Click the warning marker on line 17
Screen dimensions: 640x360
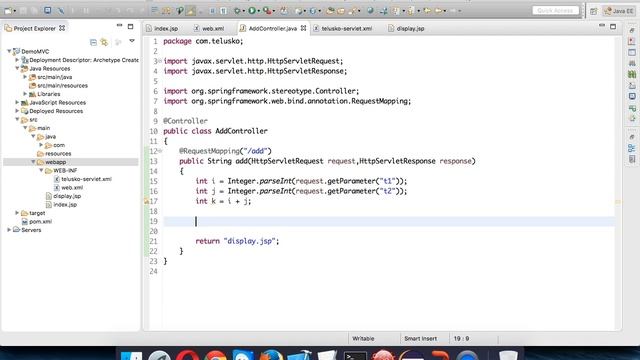[x=146, y=201]
